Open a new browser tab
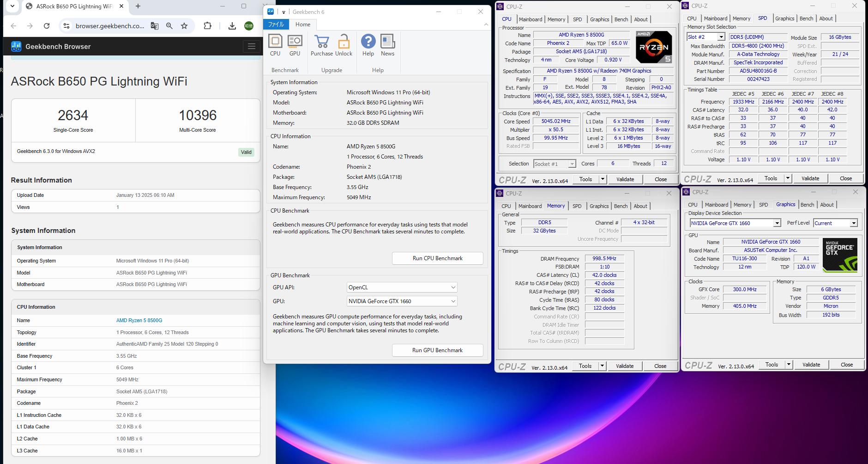The image size is (868, 464). point(138,6)
